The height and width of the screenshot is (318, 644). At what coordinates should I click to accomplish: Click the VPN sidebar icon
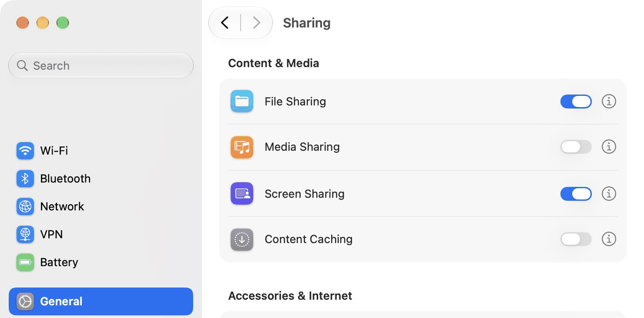(25, 234)
